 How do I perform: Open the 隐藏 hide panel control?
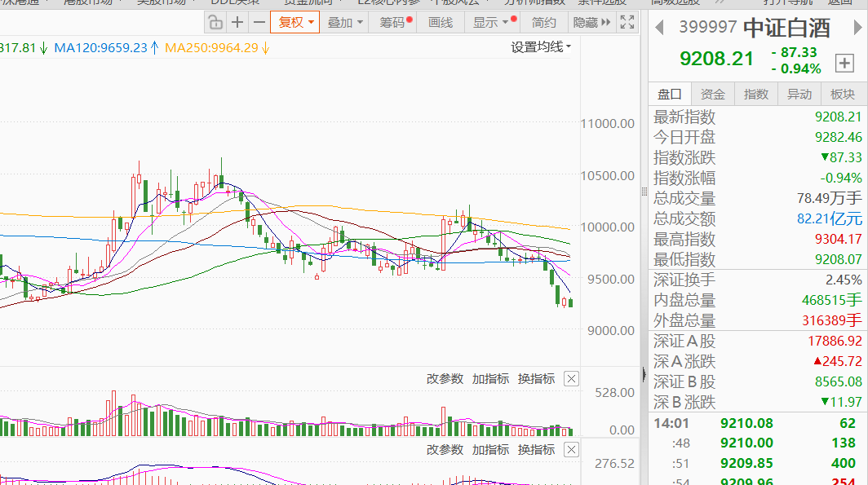coord(589,22)
